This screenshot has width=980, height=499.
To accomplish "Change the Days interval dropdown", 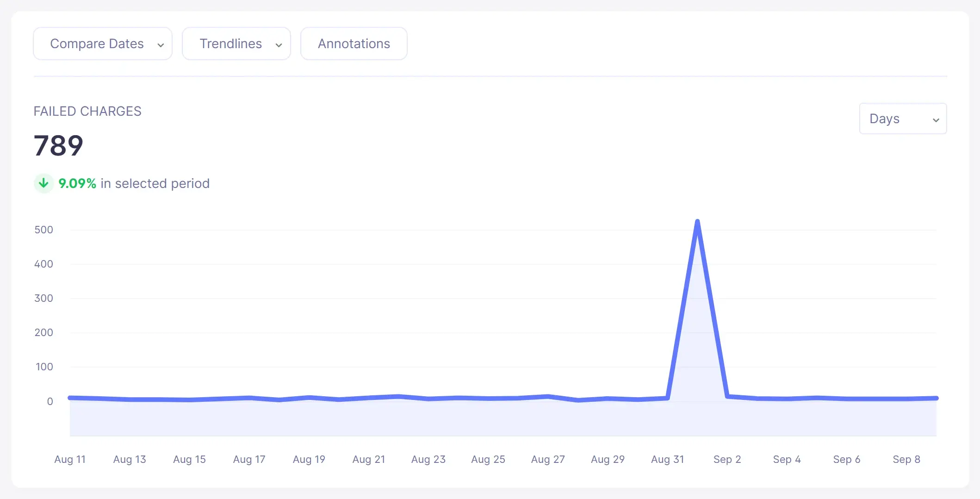I will 903,119.
